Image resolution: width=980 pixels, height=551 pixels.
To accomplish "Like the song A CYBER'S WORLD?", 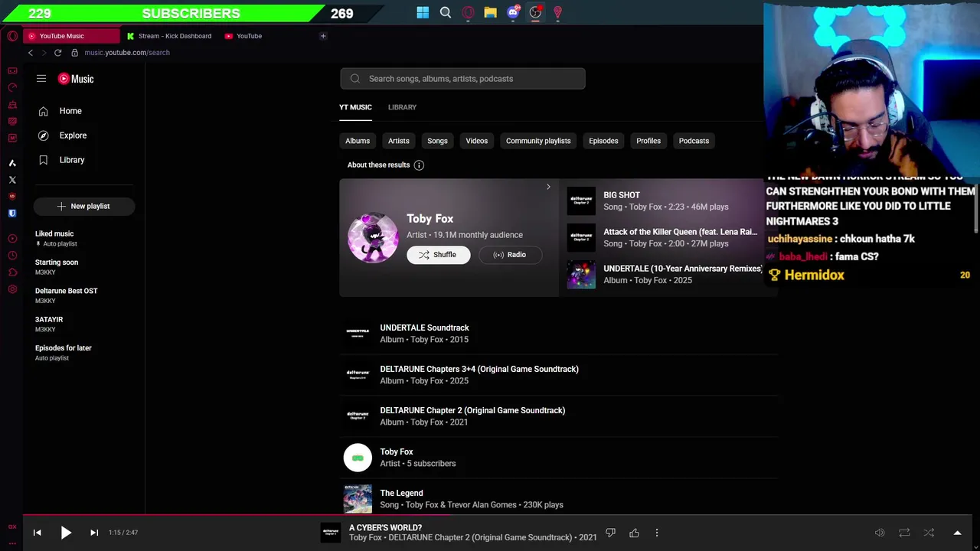I will click(634, 533).
